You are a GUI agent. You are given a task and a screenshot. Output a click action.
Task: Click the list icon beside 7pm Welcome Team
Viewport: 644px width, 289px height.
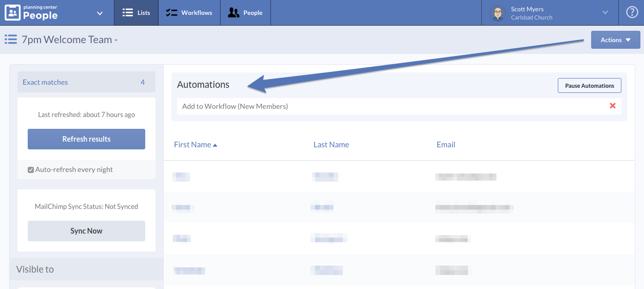pyautogui.click(x=11, y=40)
